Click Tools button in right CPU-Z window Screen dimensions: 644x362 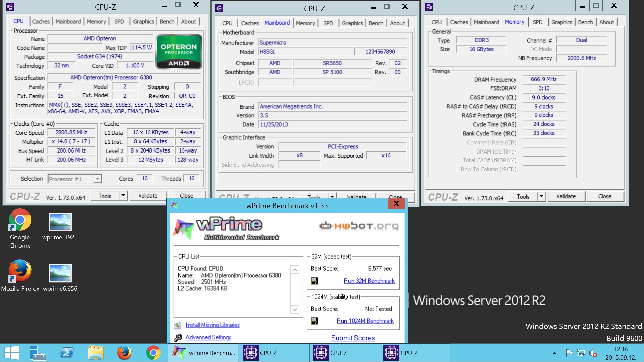[x=523, y=196]
